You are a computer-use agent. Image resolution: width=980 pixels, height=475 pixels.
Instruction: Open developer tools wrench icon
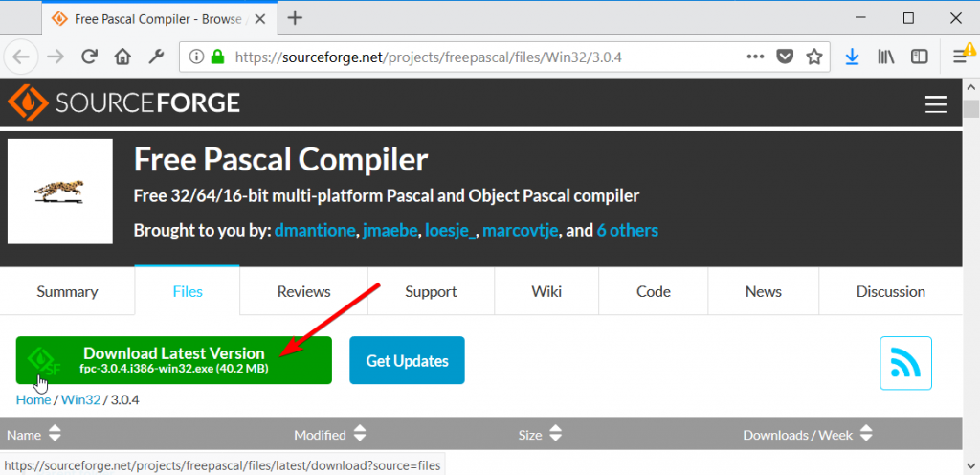156,57
